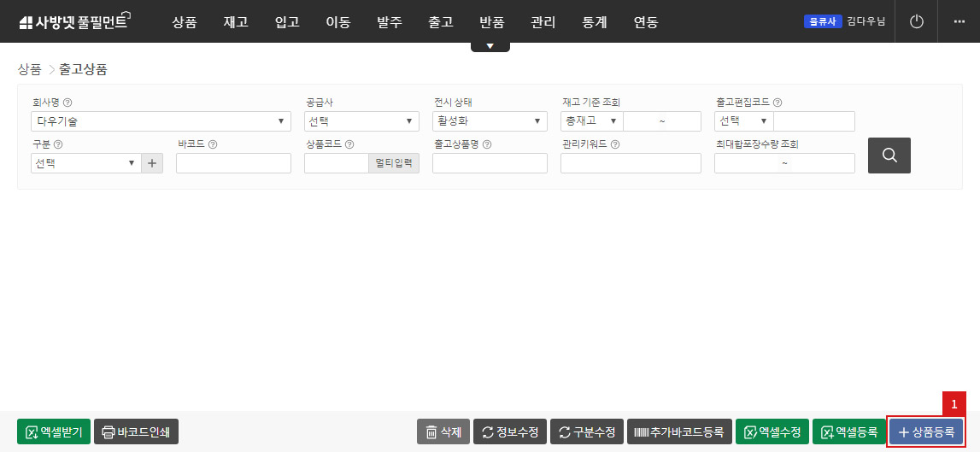Click the 삭제 button
The width and height of the screenshot is (980, 452).
click(443, 431)
